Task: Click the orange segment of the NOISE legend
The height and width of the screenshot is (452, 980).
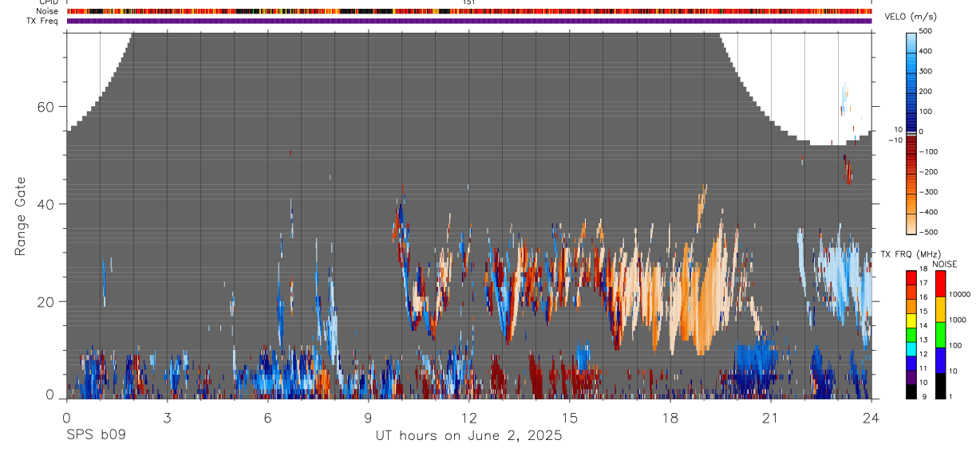Action: click(x=940, y=309)
